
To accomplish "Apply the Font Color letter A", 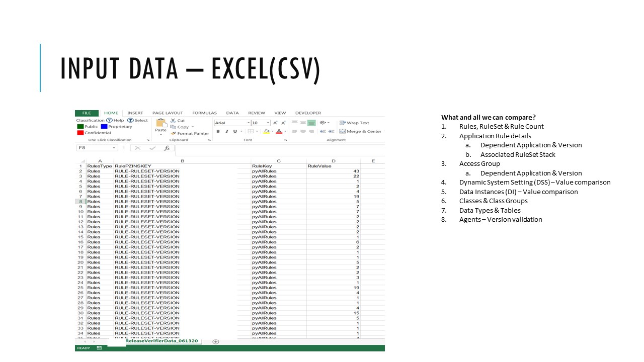I will (x=279, y=131).
